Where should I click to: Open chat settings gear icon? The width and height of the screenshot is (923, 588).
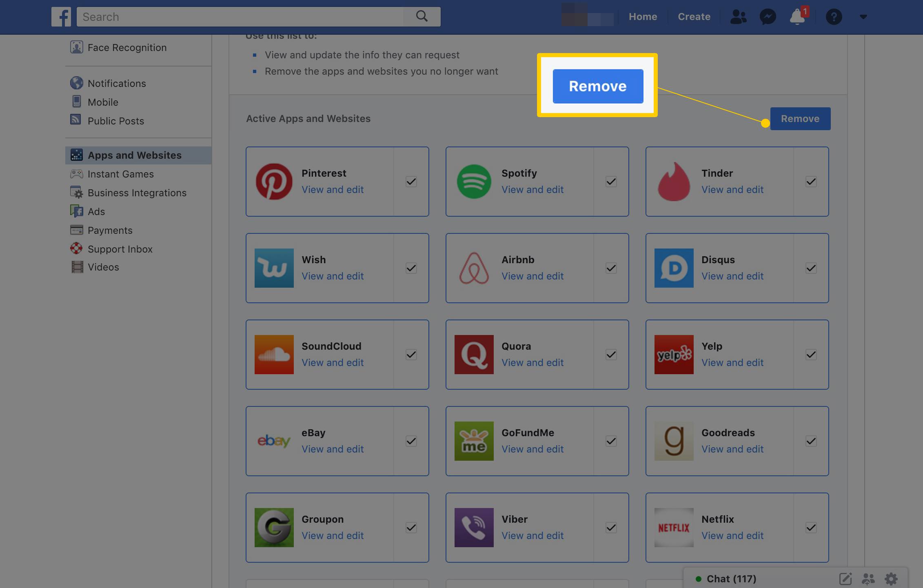(891, 579)
